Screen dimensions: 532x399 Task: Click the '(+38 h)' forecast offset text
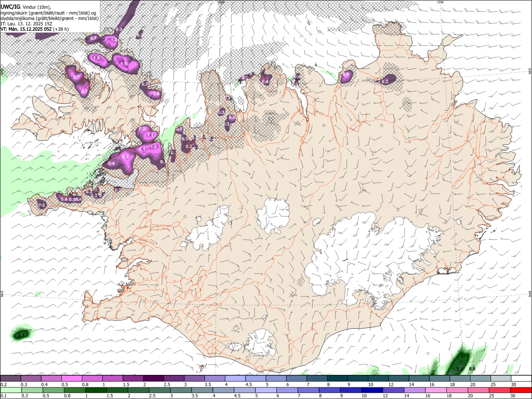(x=61, y=29)
